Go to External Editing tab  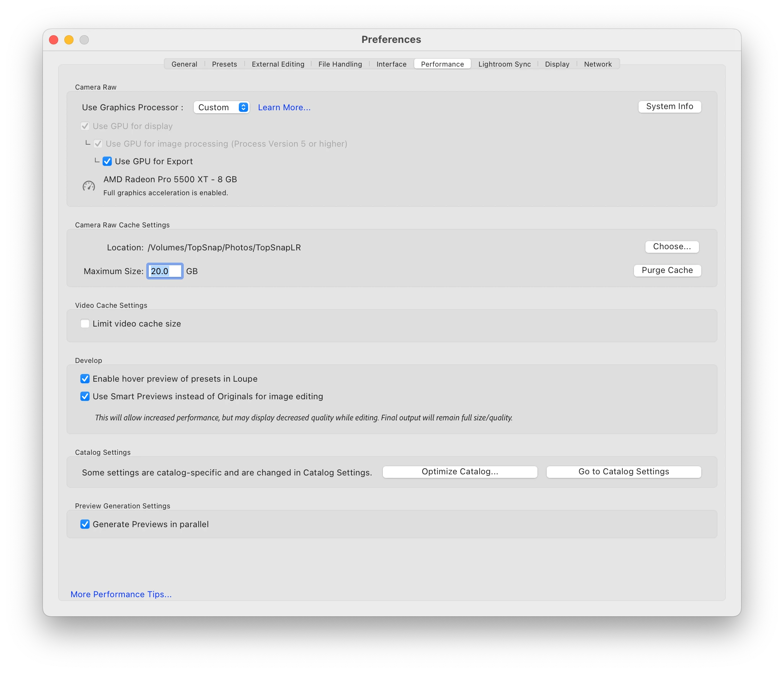tap(278, 64)
